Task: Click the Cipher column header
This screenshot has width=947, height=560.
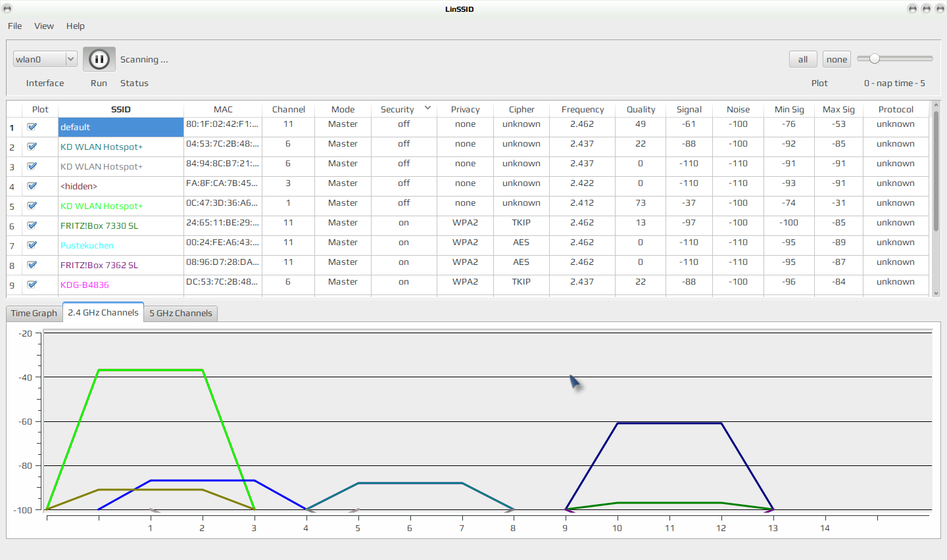Action: tap(522, 109)
